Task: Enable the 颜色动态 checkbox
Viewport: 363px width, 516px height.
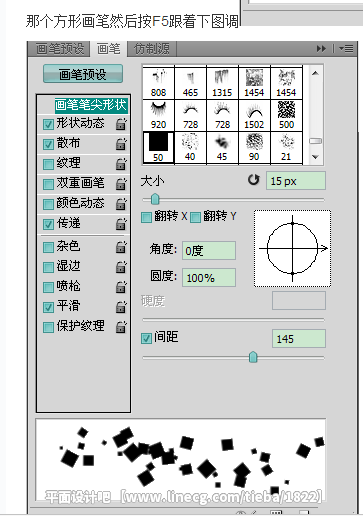Action: [48, 204]
